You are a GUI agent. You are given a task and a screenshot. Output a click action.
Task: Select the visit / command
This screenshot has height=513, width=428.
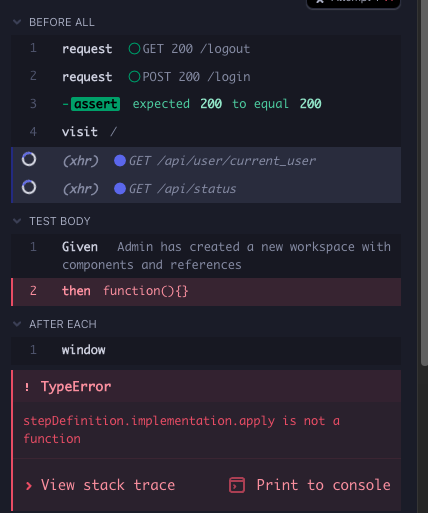point(206,132)
